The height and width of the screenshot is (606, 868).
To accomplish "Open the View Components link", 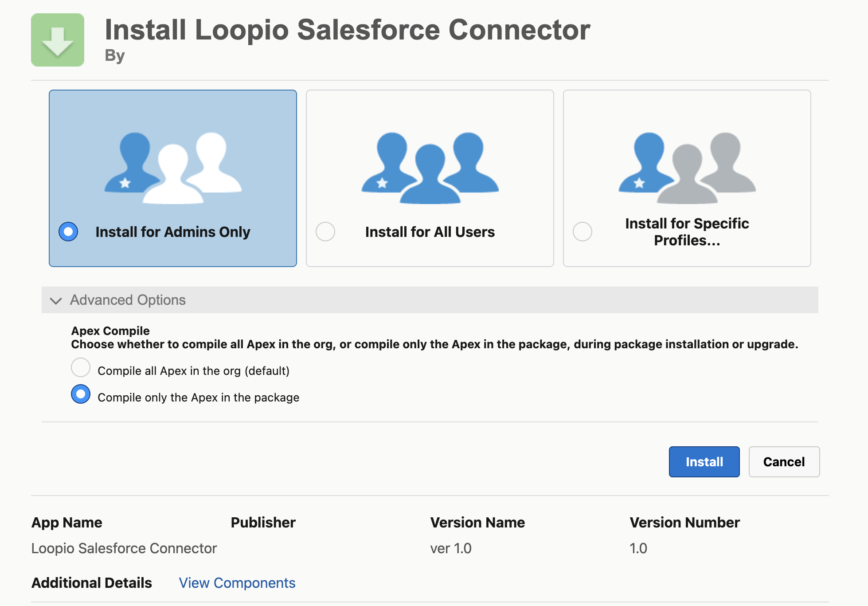I will tap(237, 582).
